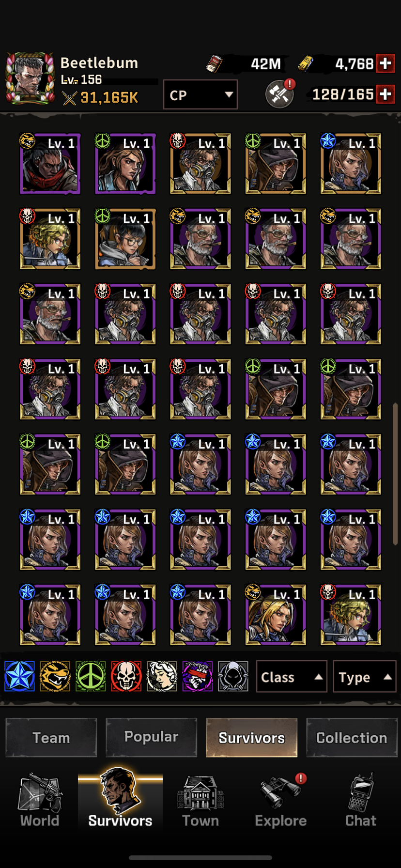Open the CP sort dropdown
Image resolution: width=401 pixels, height=868 pixels.
tap(200, 94)
